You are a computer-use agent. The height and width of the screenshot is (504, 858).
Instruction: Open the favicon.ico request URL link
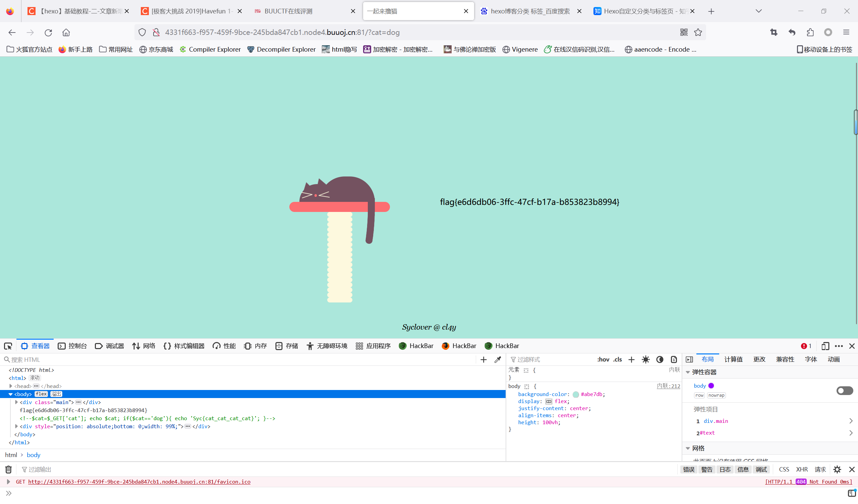pos(139,482)
